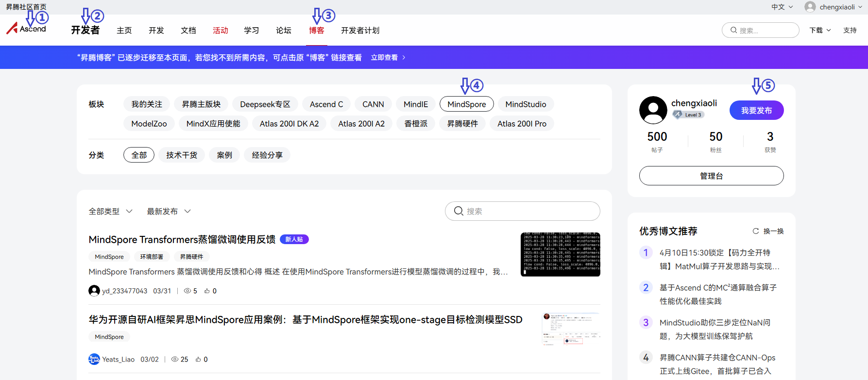Image resolution: width=868 pixels, height=380 pixels.
Task: Click the 立即查看 link in banner
Action: [x=388, y=57]
